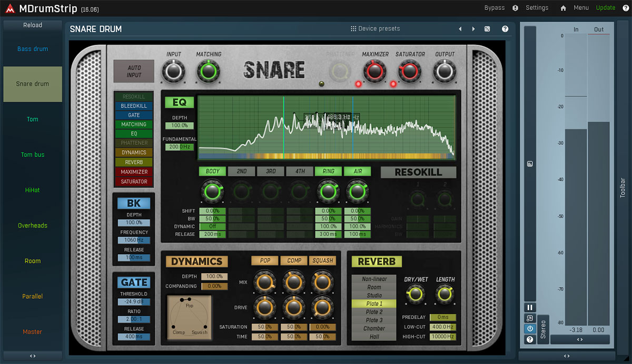The width and height of the screenshot is (632, 364).
Task: Enable the 4TH harmonic band
Action: [299, 171]
